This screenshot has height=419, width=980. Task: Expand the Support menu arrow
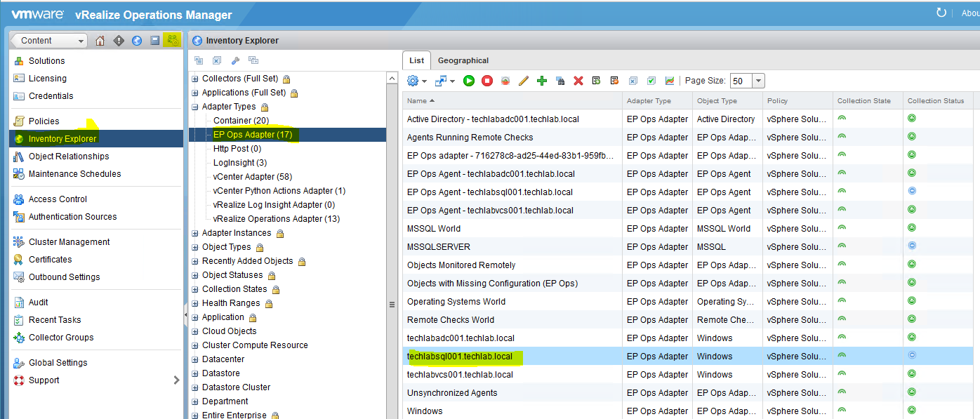pos(176,380)
